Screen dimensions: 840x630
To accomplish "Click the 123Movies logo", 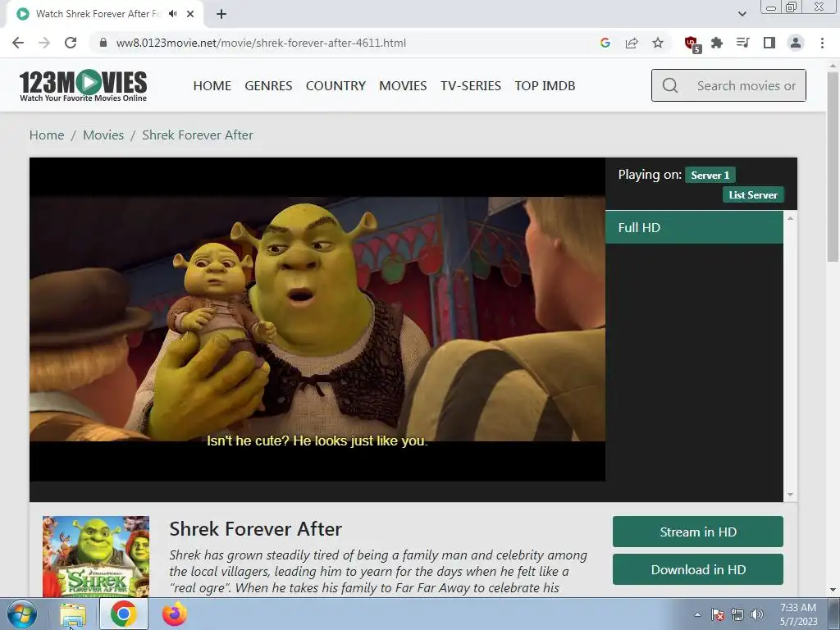I will [x=83, y=85].
